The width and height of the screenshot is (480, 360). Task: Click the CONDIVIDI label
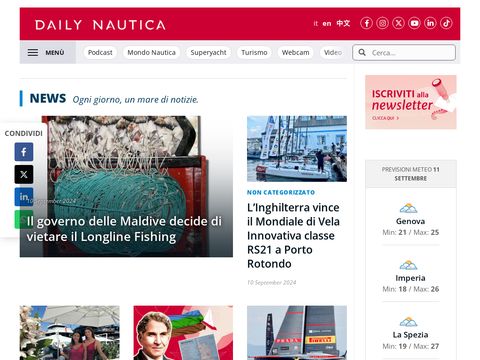point(24,133)
